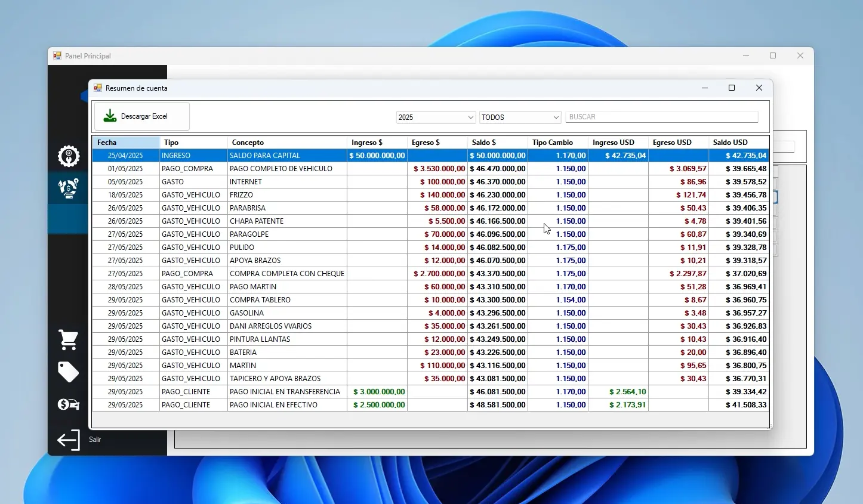Click the $ 3.000.000,00 ingreso cell

pos(377,392)
